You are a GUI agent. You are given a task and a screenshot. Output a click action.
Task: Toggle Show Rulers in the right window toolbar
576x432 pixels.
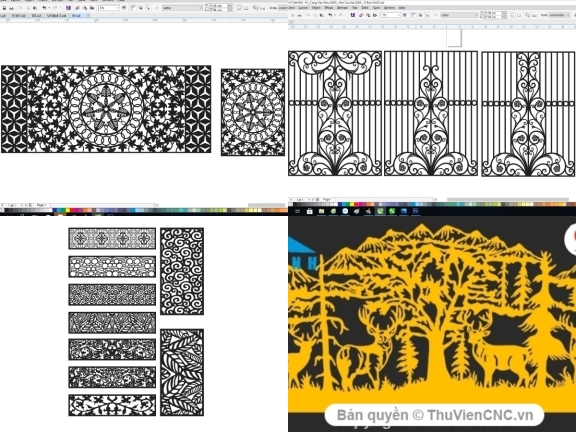(x=414, y=15)
